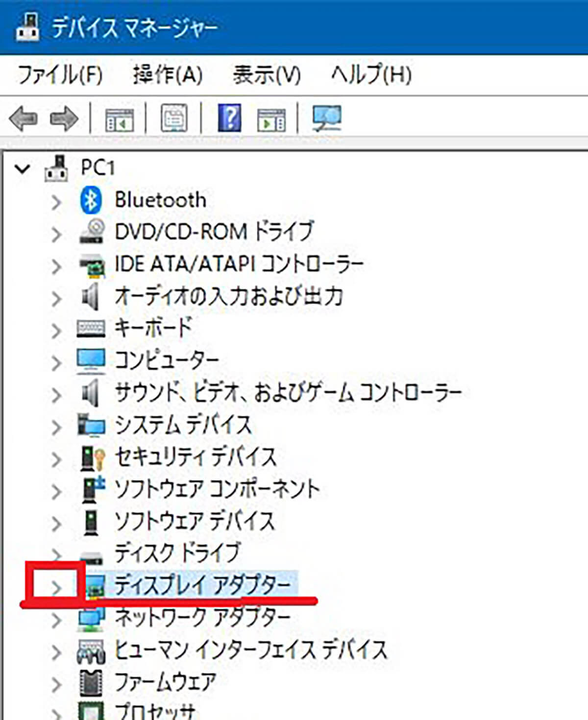Open the 操作(A) menu

click(168, 74)
